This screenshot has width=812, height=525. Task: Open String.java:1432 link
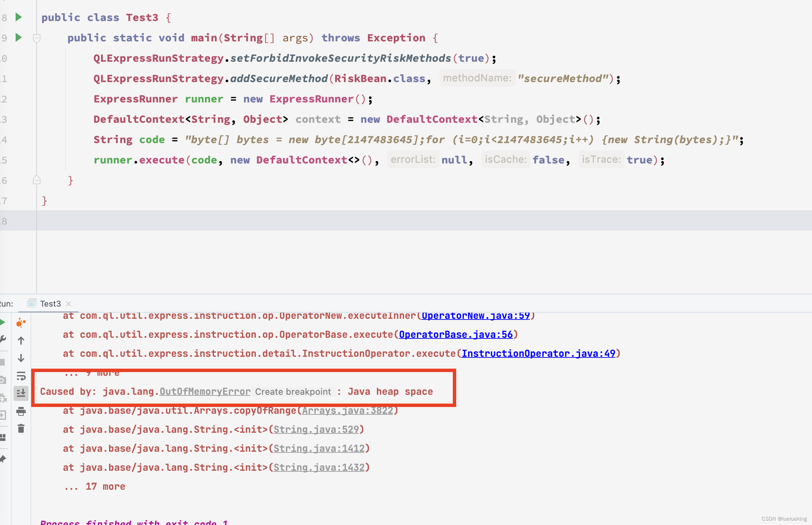pyautogui.click(x=319, y=467)
